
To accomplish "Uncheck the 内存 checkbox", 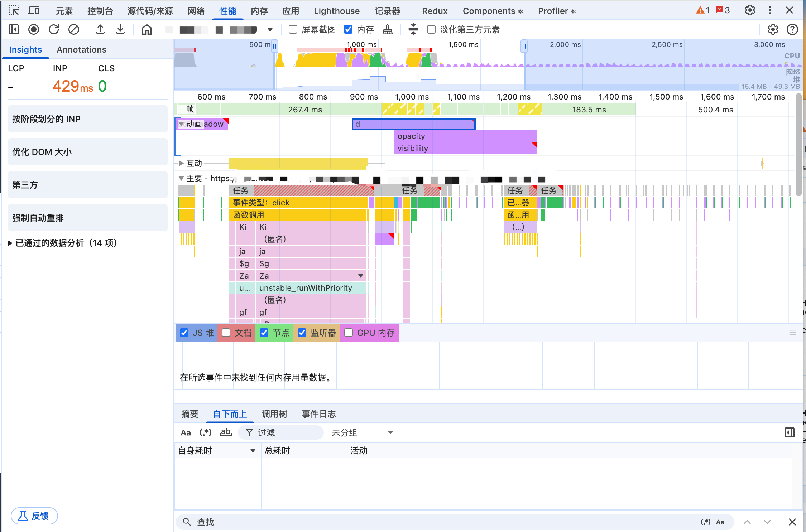I will coord(348,29).
